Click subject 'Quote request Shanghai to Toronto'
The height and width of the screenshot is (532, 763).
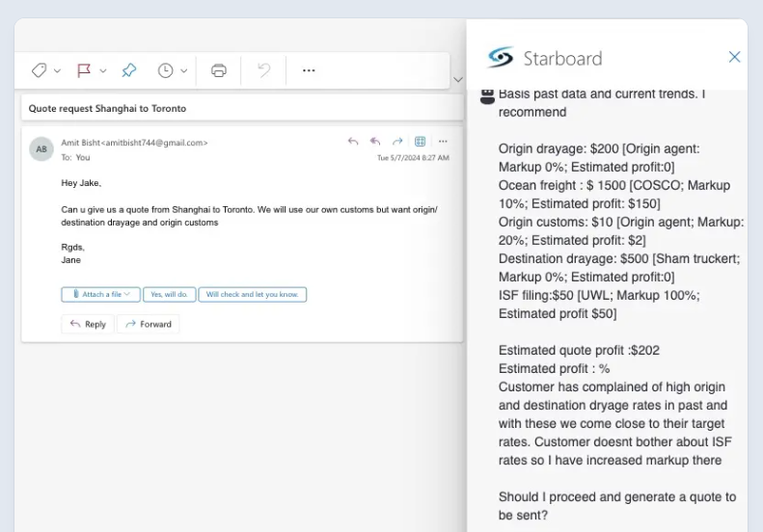pyautogui.click(x=107, y=109)
